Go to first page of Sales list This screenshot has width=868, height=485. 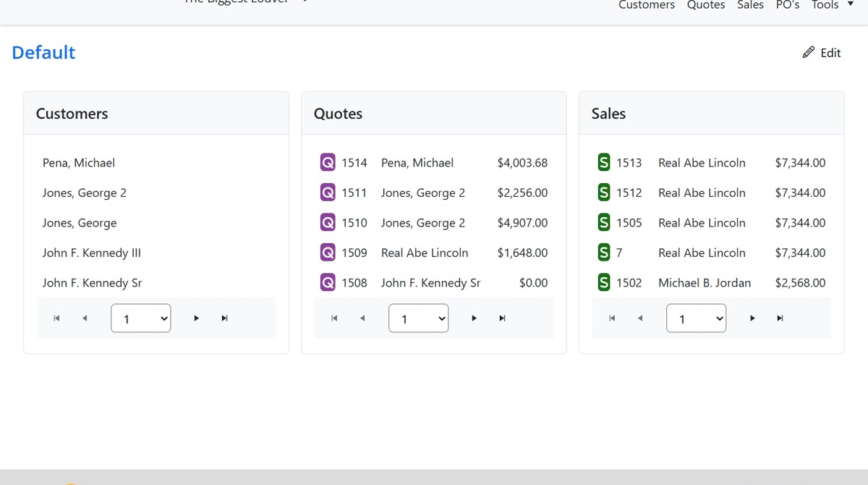[x=612, y=318]
